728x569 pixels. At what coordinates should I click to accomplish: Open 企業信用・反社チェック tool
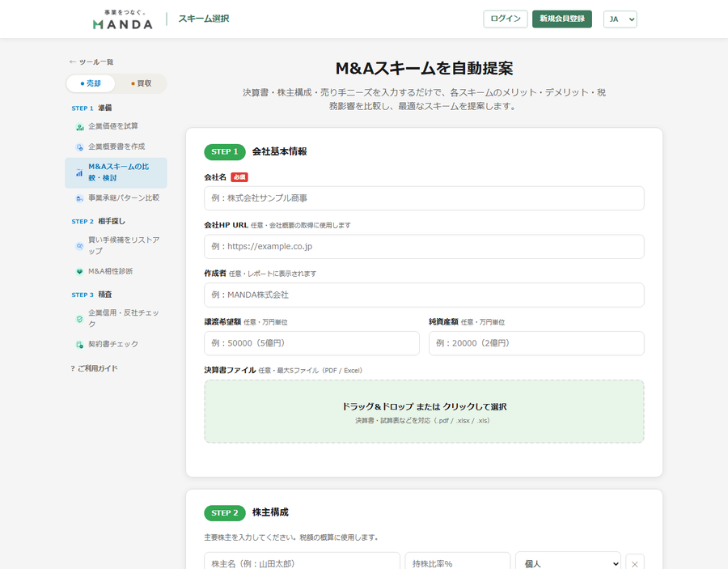click(x=116, y=319)
